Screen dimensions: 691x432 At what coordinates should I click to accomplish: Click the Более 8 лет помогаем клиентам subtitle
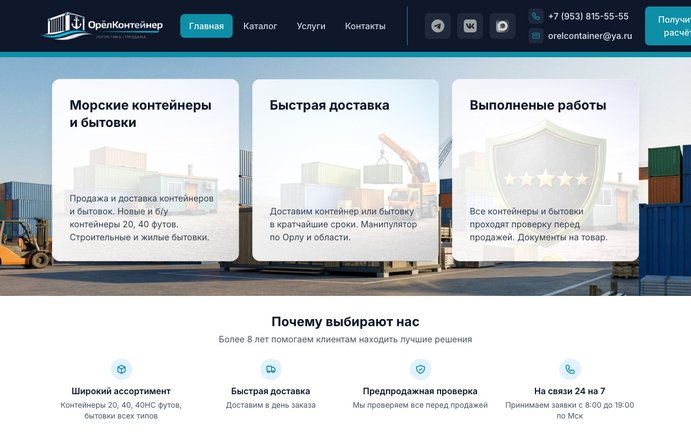[x=345, y=339]
